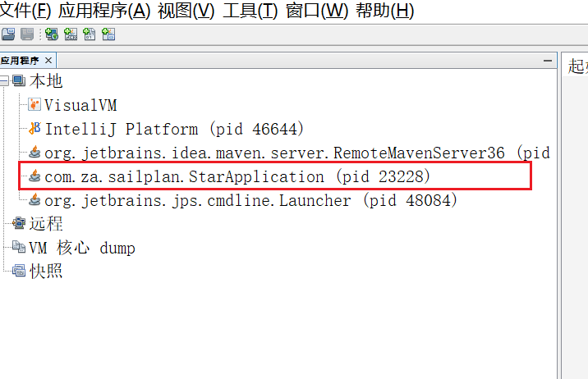Open the 帮助(H) menu

point(385,11)
